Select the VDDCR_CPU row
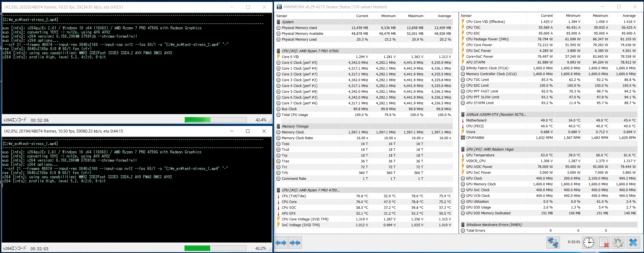644x253 pixels. tap(549, 161)
